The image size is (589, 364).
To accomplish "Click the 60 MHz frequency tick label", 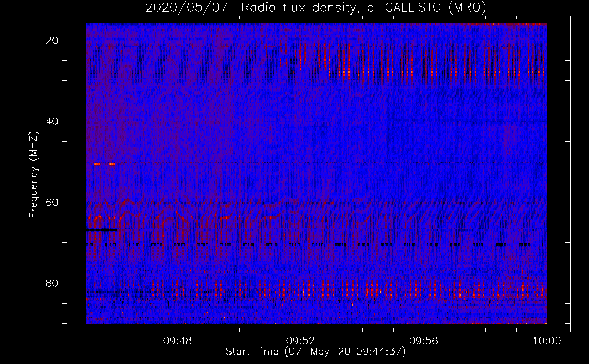I will tap(52, 202).
